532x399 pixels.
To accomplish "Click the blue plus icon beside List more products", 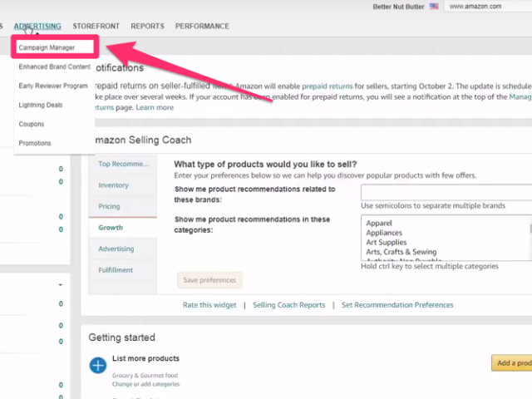I will (x=98, y=365).
